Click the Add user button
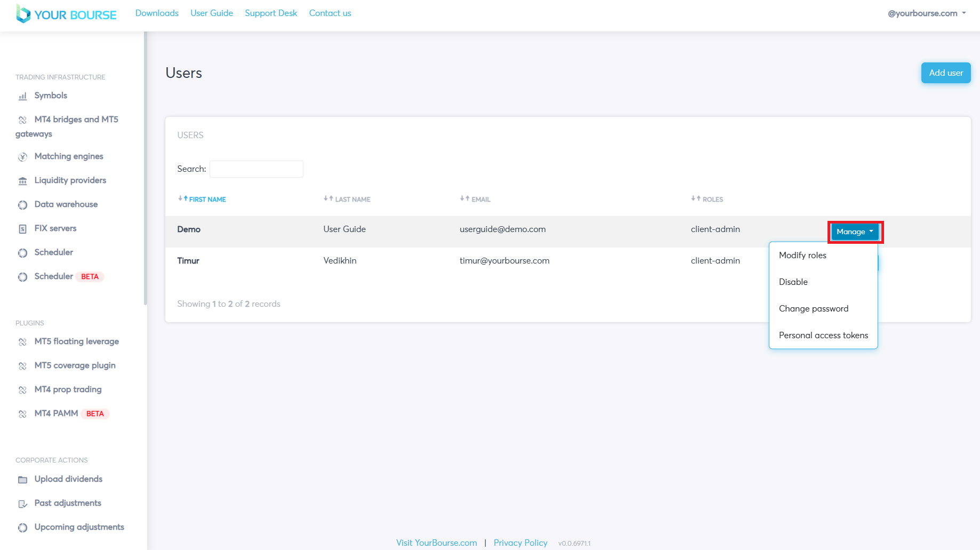The height and width of the screenshot is (550, 980). coord(945,73)
